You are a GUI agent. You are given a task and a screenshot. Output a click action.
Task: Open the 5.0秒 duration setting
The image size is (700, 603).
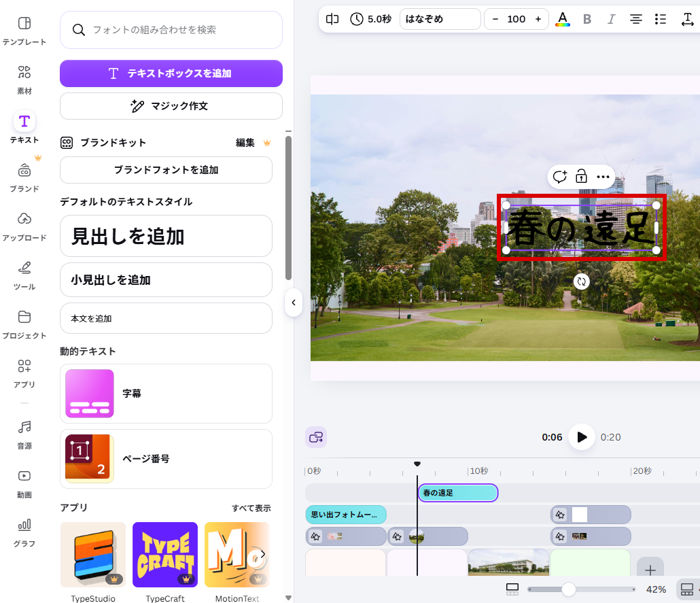click(370, 19)
